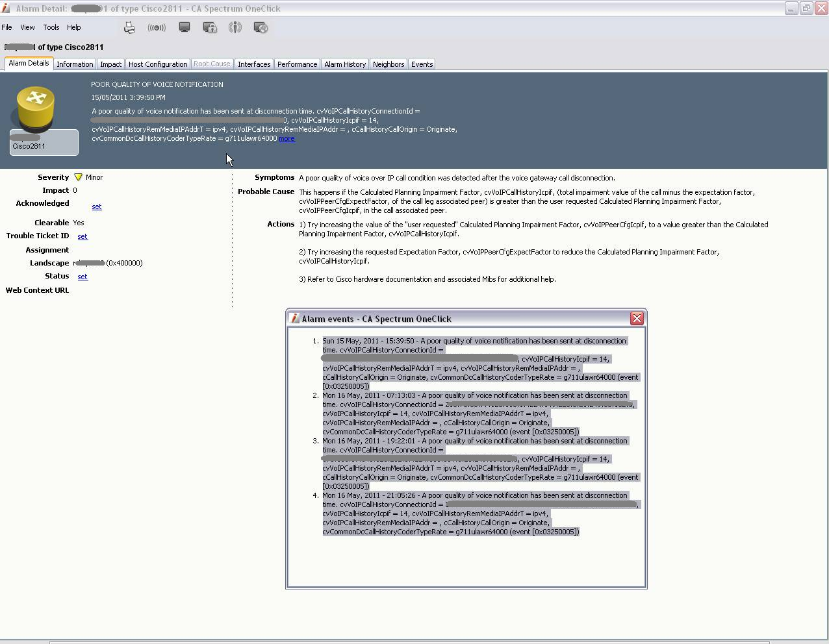
Task: Open the Help menu
Action: click(73, 27)
